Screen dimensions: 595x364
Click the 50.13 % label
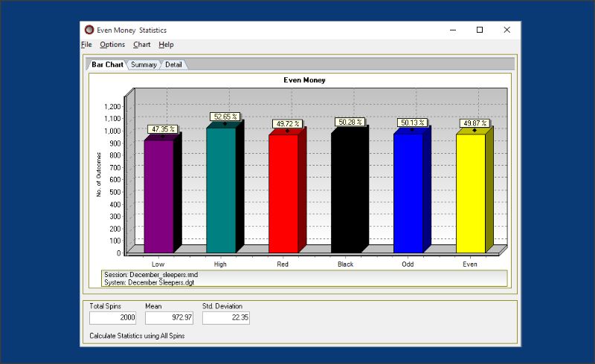coord(412,123)
